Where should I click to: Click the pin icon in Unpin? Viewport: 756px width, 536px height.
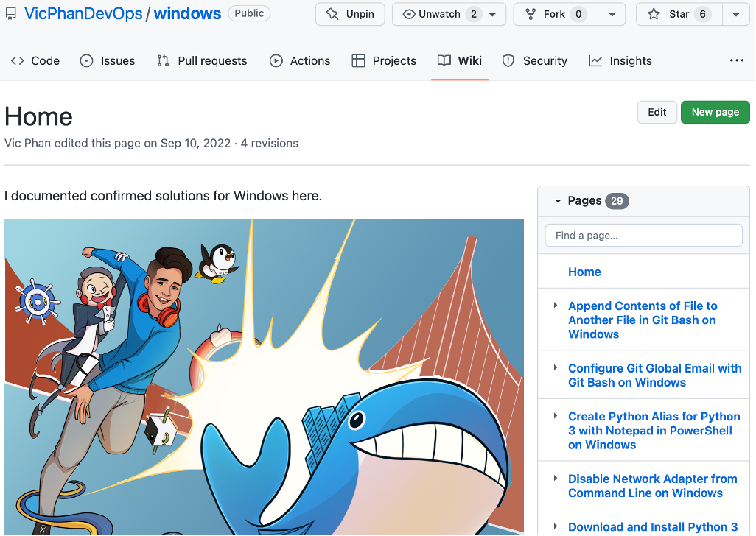(332, 14)
